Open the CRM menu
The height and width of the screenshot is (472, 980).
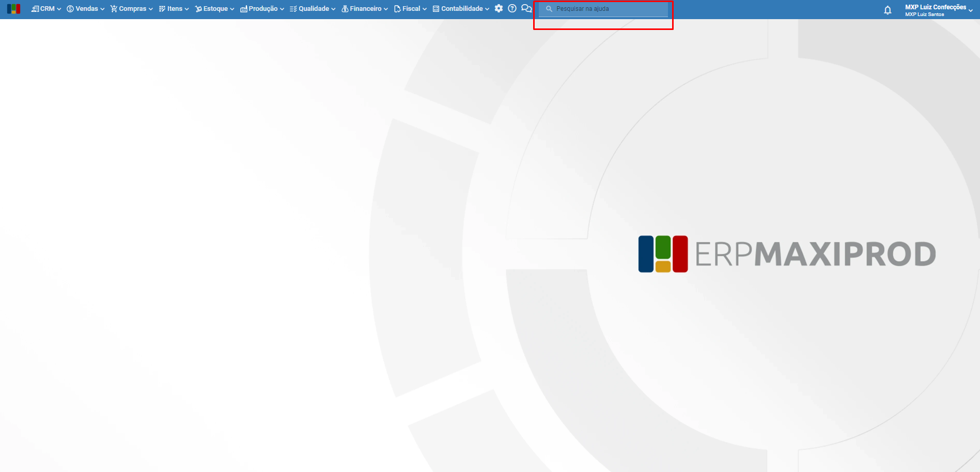coord(46,9)
